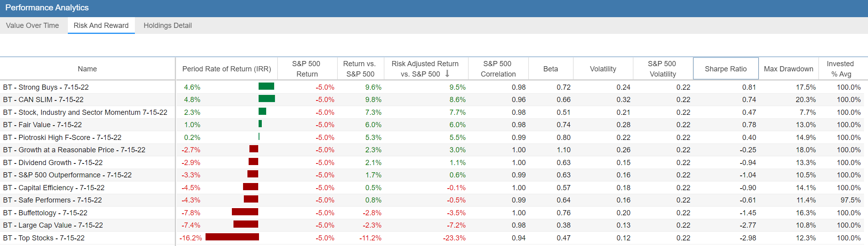Image resolution: width=868 pixels, height=246 pixels.
Task: Switch to the Value Over Time tab
Action: (32, 26)
